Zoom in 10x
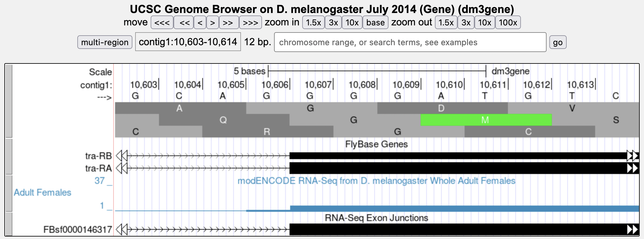The image size is (644, 239). pyautogui.click(x=352, y=23)
